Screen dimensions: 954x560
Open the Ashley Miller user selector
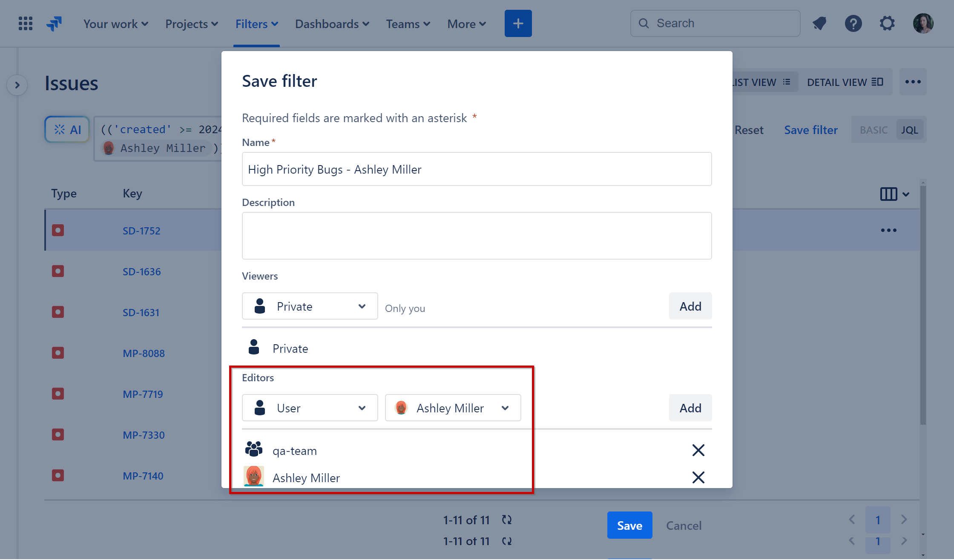453,408
